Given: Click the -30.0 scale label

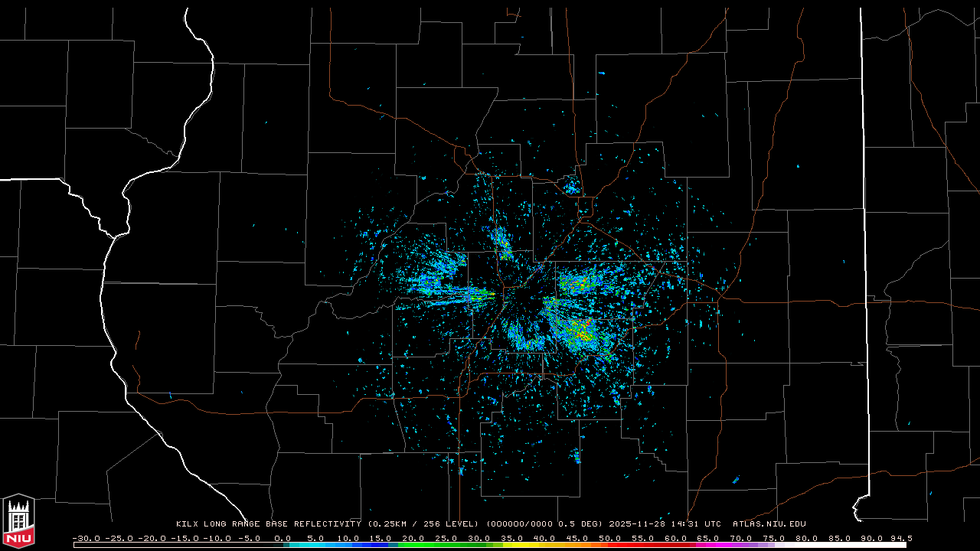Looking at the screenshot, I should pos(87,538).
